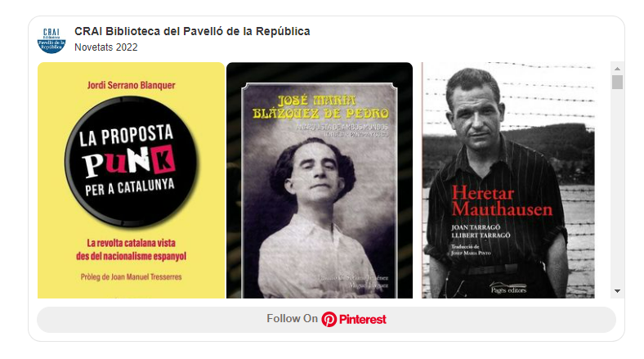This screenshot has width=644, height=359.
Task: Open José María Blázquez de Pedro book cover
Action: (x=320, y=181)
